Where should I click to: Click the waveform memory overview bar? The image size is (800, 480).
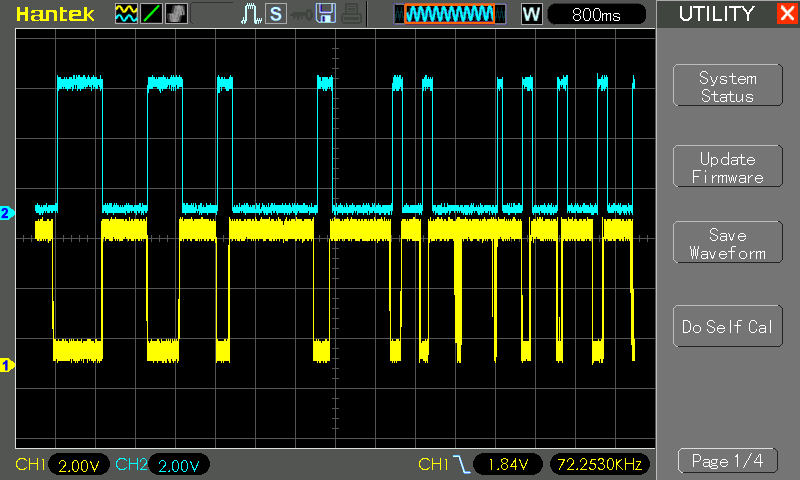449,14
